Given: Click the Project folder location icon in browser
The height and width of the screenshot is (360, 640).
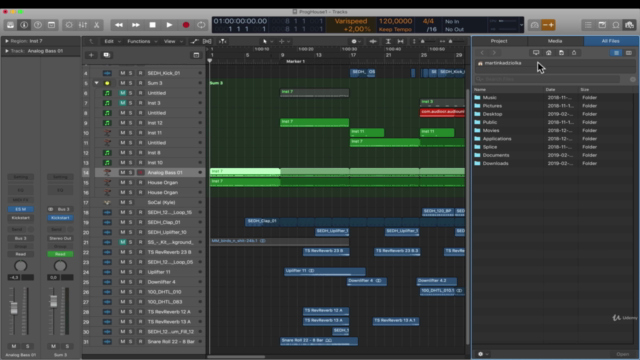Looking at the screenshot, I should (x=561, y=53).
